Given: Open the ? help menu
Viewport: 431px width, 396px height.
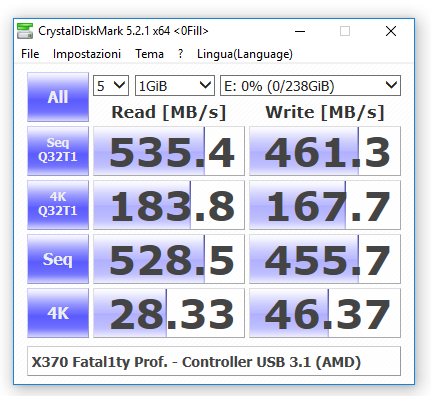Looking at the screenshot, I should coord(180,54).
